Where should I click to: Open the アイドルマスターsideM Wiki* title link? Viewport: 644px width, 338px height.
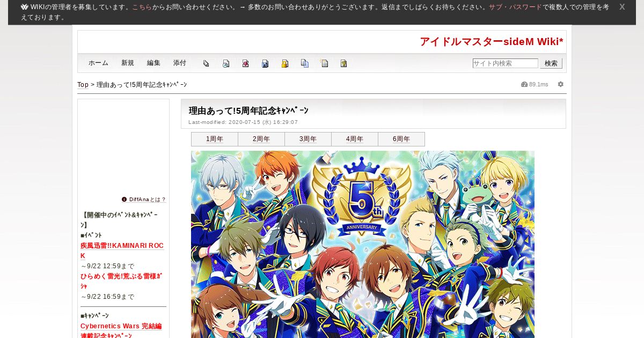(492, 42)
